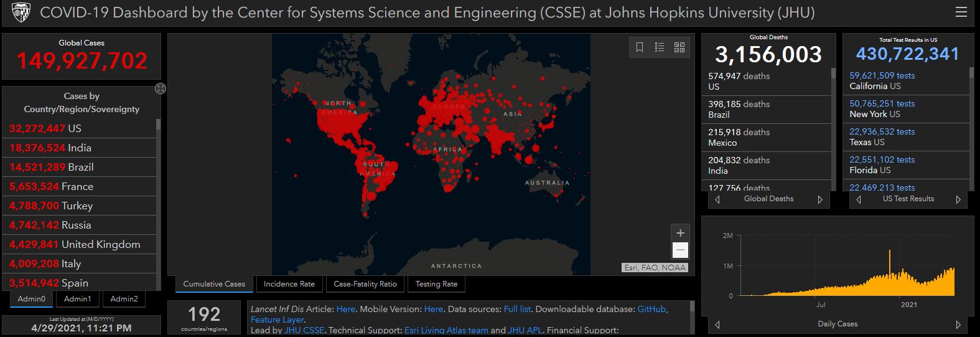
Task: Show previous chart before Daily Cases
Action: tap(717, 325)
